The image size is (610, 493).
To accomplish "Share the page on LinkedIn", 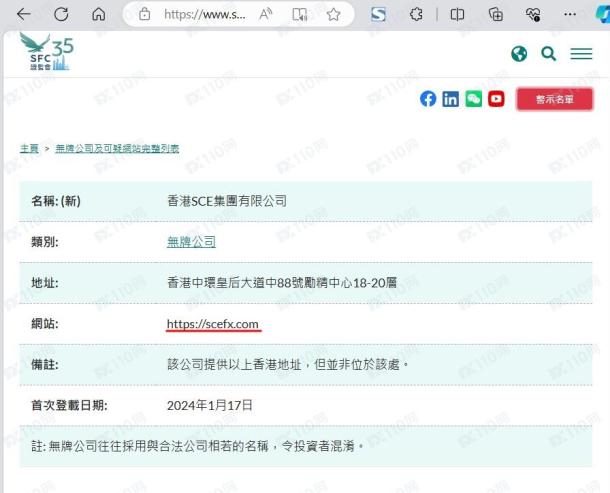I will tap(450, 99).
